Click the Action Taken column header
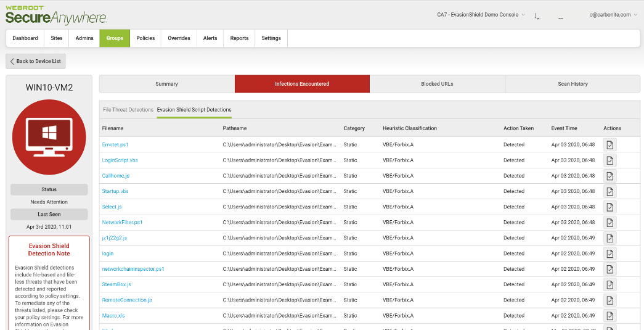Viewport: 644px width, 330px height. click(519, 128)
